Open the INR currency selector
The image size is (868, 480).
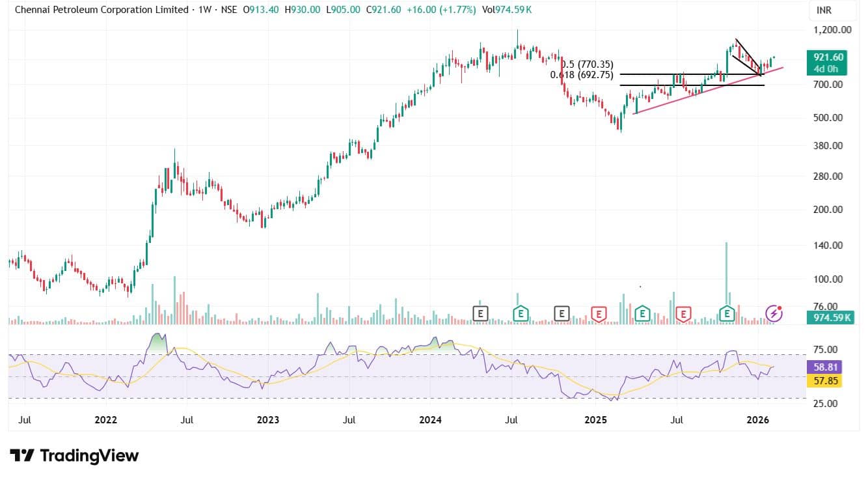click(834, 10)
